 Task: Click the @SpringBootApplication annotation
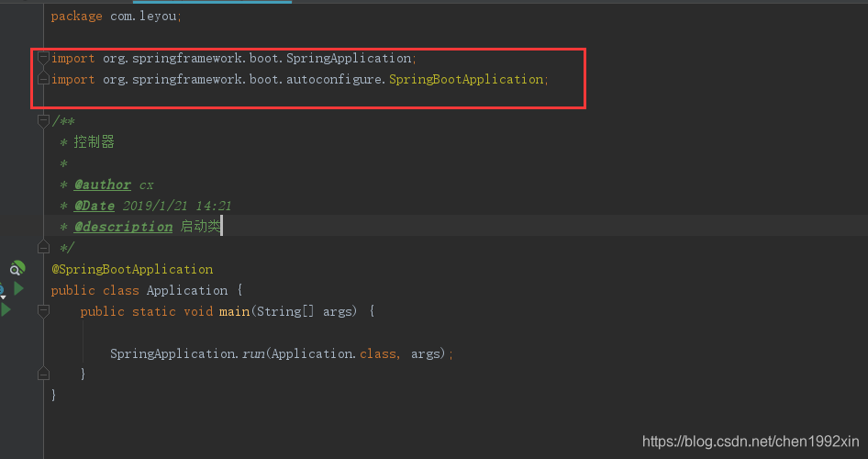[x=132, y=269]
